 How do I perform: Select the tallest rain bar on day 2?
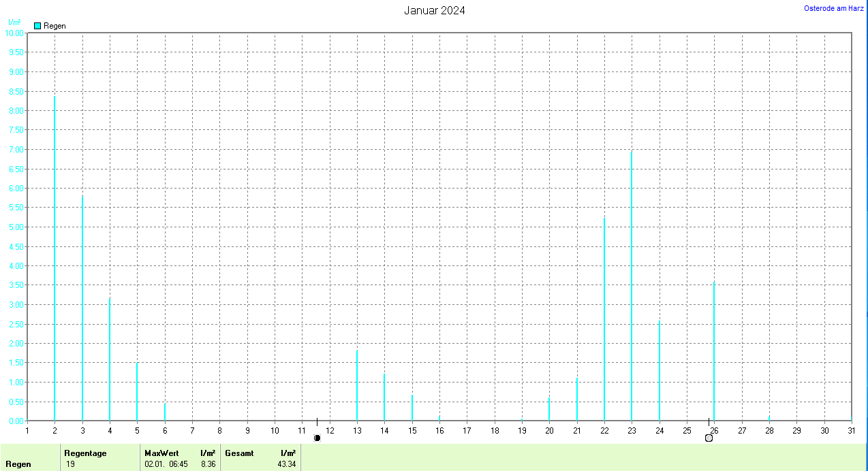55,259
